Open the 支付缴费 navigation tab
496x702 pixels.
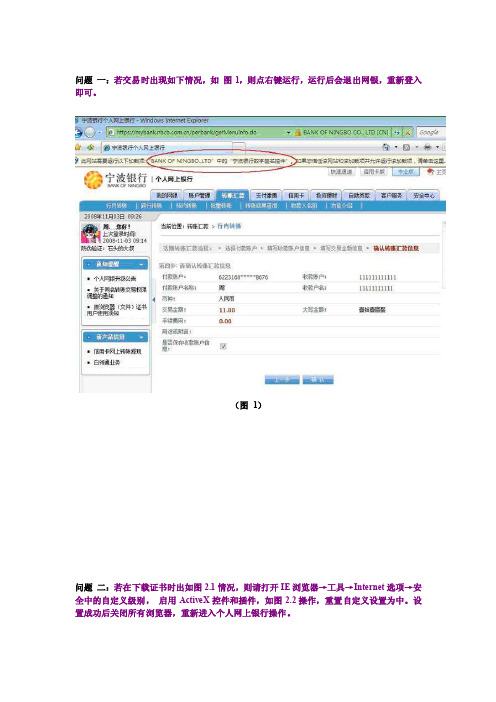(266, 196)
